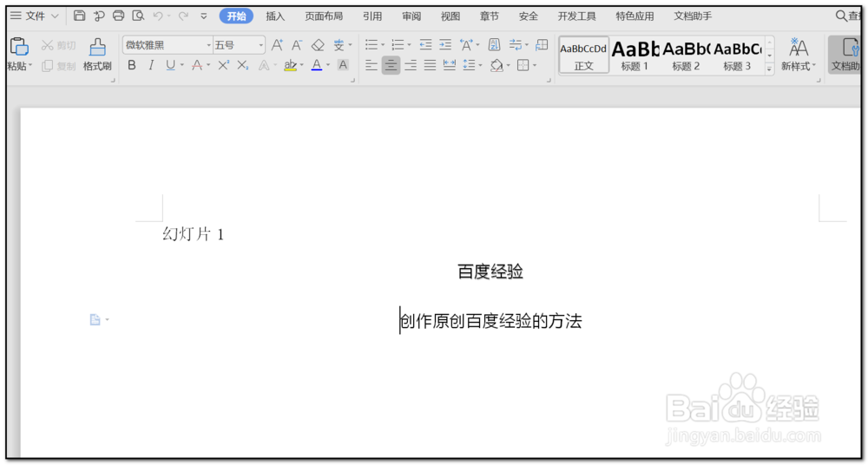Select center alignment
This screenshot has width=868, height=465.
(x=391, y=66)
